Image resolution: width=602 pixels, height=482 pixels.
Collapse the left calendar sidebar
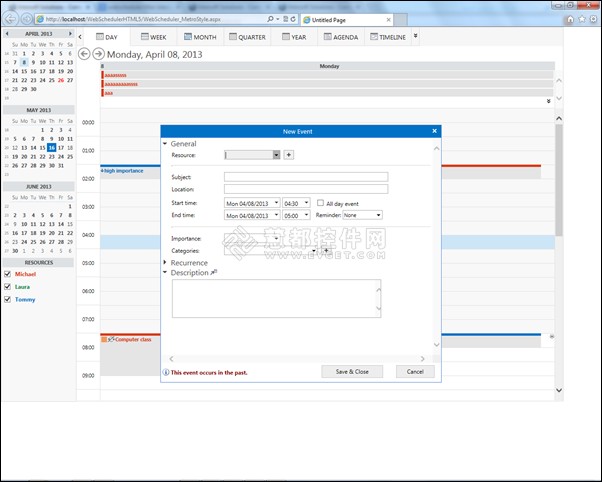tap(80, 37)
